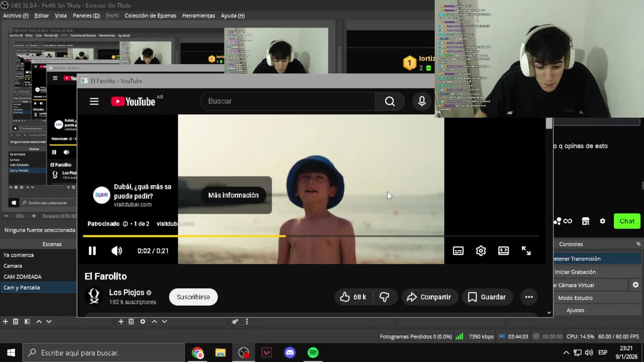The width and height of the screenshot is (644, 362).
Task: Open the Vista menu in OBS
Action: click(x=61, y=16)
